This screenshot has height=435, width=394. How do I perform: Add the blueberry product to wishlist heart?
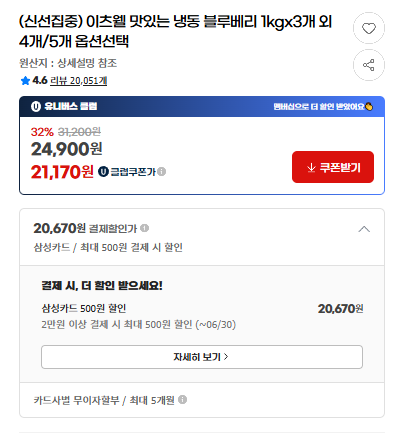pos(369,28)
